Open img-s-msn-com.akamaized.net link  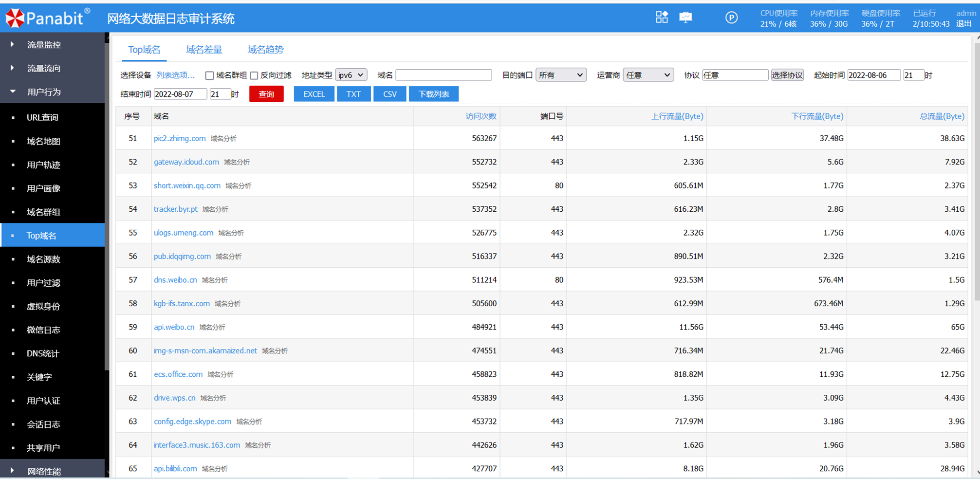[205, 350]
